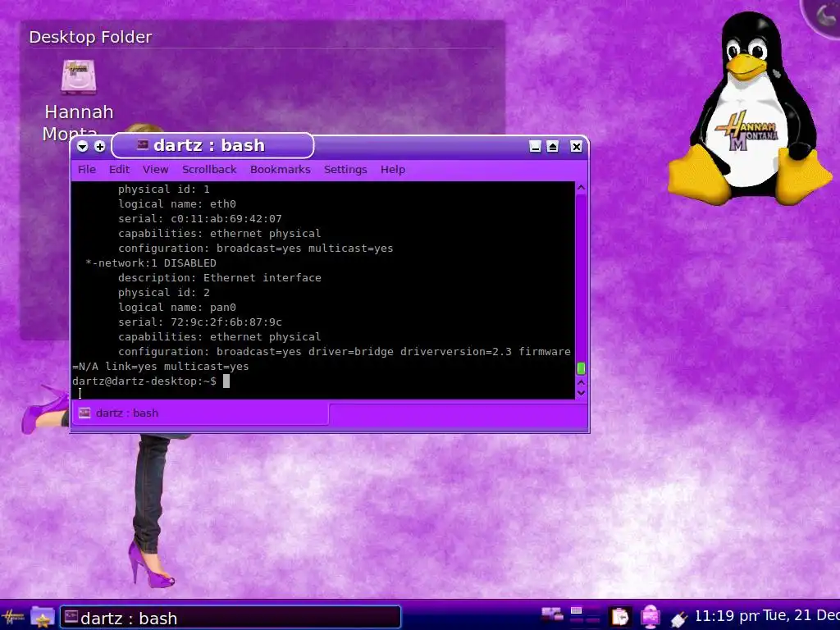Open the starred folder in the panel
The height and width of the screenshot is (630, 840).
[43, 618]
